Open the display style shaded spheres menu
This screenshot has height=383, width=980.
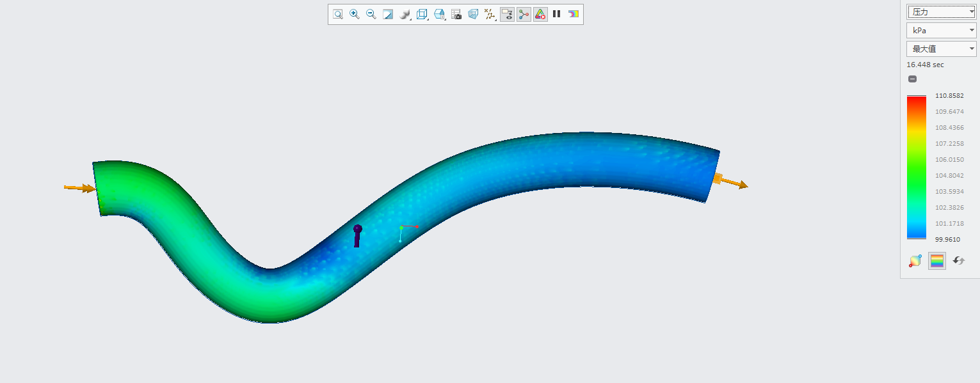coord(405,14)
